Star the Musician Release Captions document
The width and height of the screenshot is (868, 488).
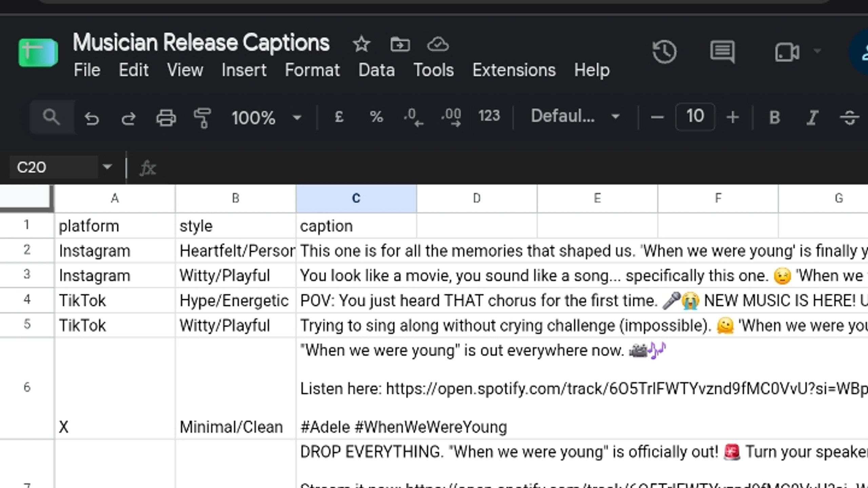(361, 44)
